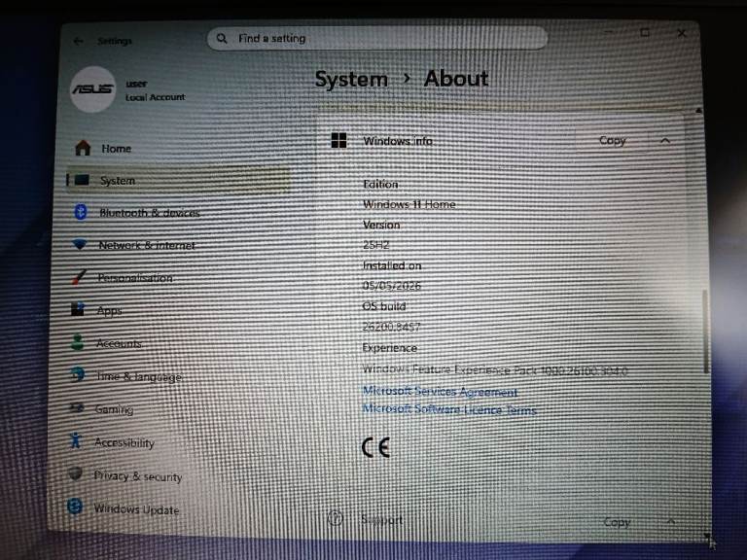Click the Support question mark icon
The image size is (747, 560).
coord(336,518)
